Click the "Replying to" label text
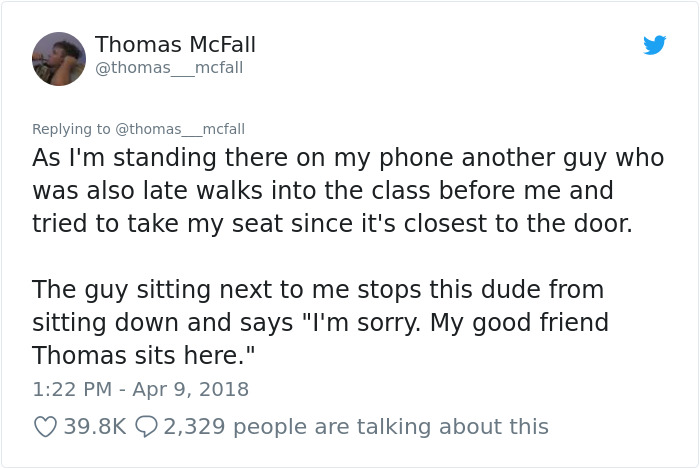This screenshot has width=700, height=469. click(71, 129)
